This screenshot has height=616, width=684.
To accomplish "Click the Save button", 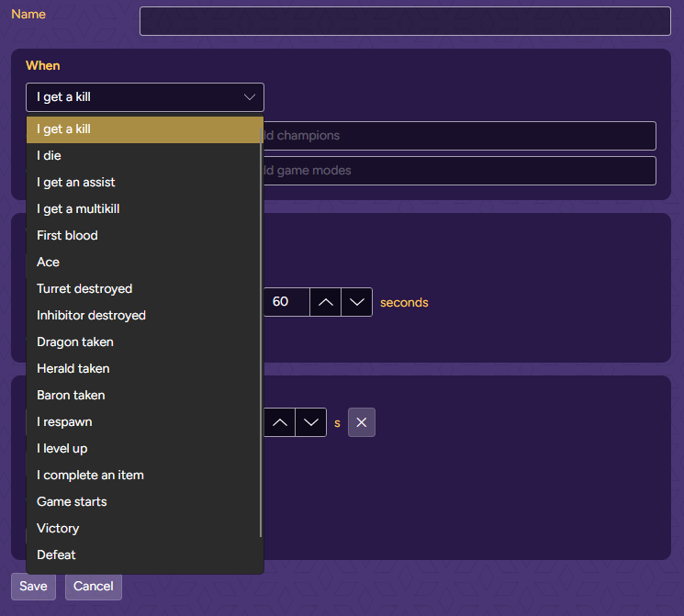I will click(x=33, y=587).
